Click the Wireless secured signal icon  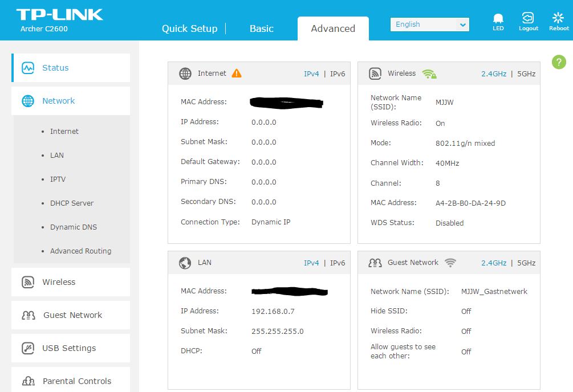pos(429,73)
